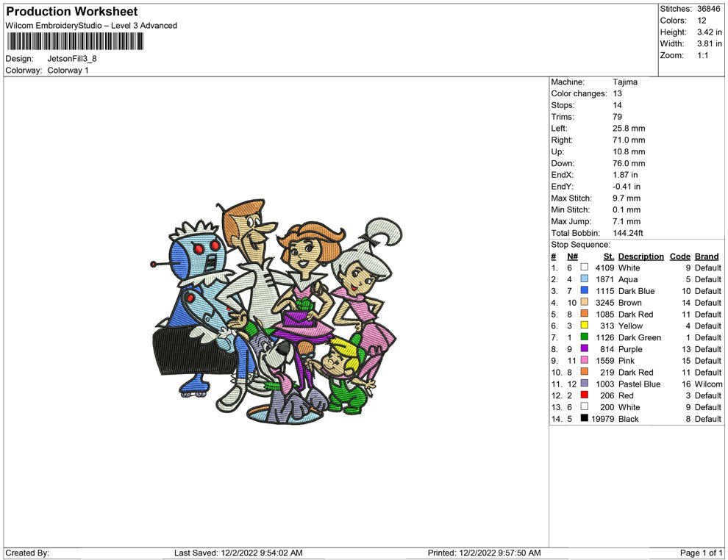Click the Width value '3.81 in'
This screenshot has width=728, height=560.
[710, 43]
